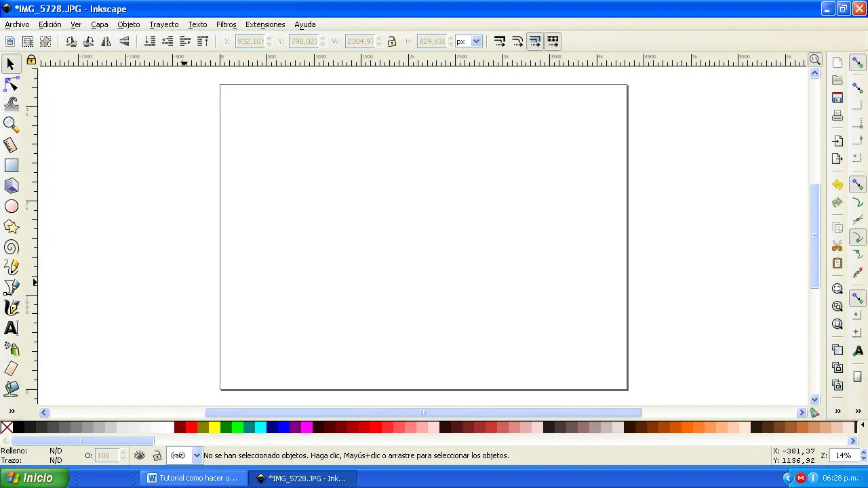Pick the red palette swatch
868x488 pixels.
191,427
